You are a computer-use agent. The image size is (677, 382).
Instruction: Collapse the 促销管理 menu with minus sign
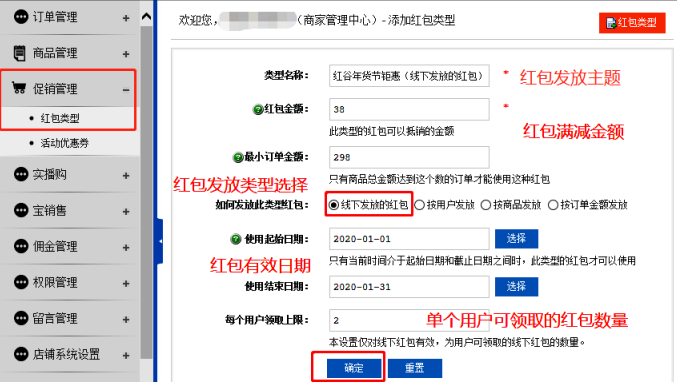click(x=126, y=90)
